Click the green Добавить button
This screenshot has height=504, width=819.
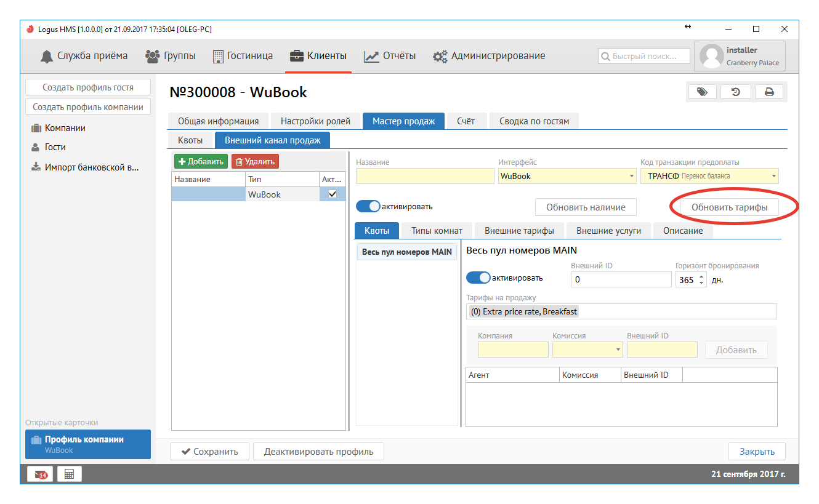tap(201, 161)
